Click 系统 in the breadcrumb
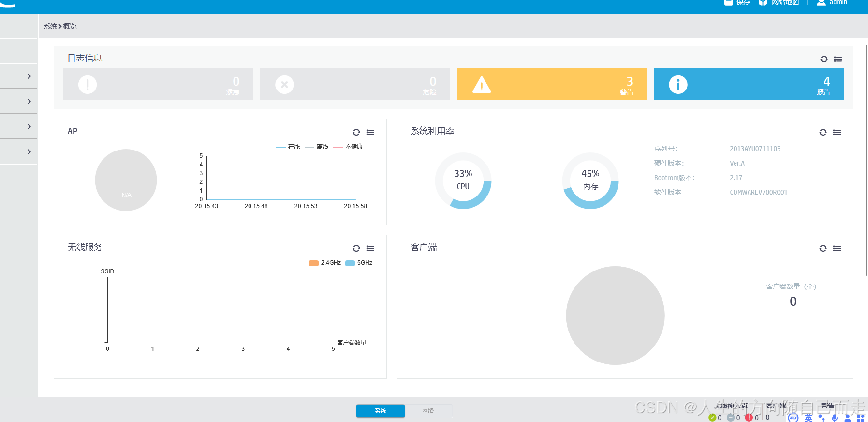Viewport: 868px width, 422px height. click(x=50, y=26)
